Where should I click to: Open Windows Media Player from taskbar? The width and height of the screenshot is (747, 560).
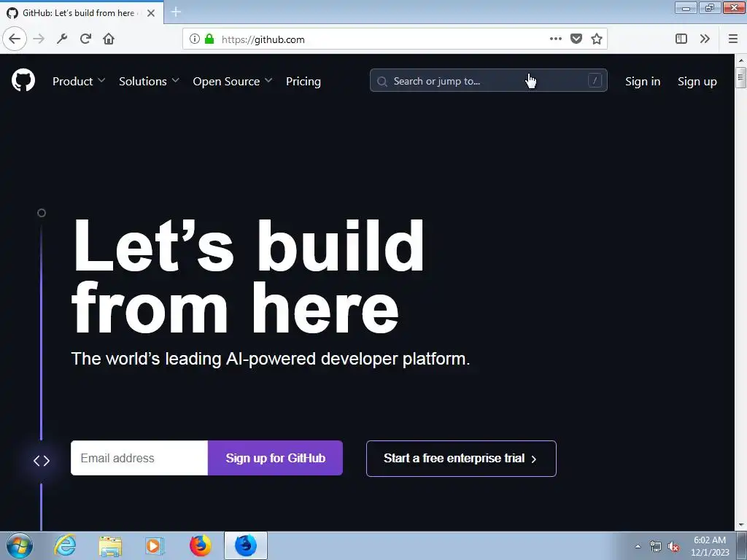pos(155,545)
